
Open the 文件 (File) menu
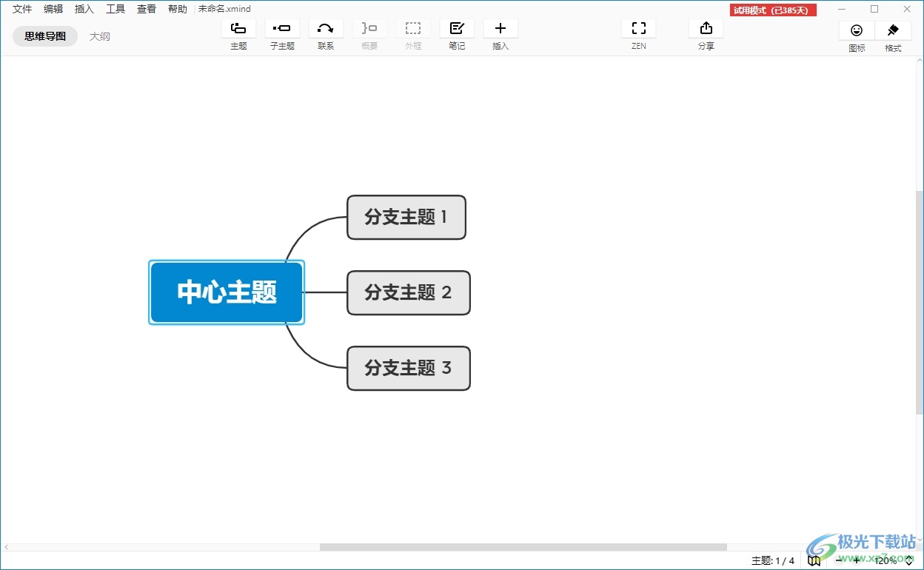coord(22,9)
